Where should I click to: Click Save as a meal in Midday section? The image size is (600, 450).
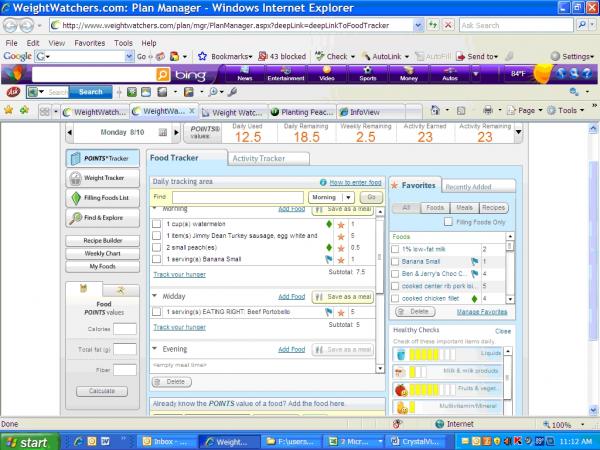(x=342, y=297)
